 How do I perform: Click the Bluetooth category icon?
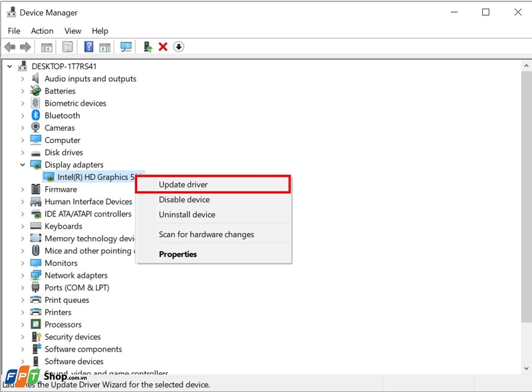click(x=36, y=116)
